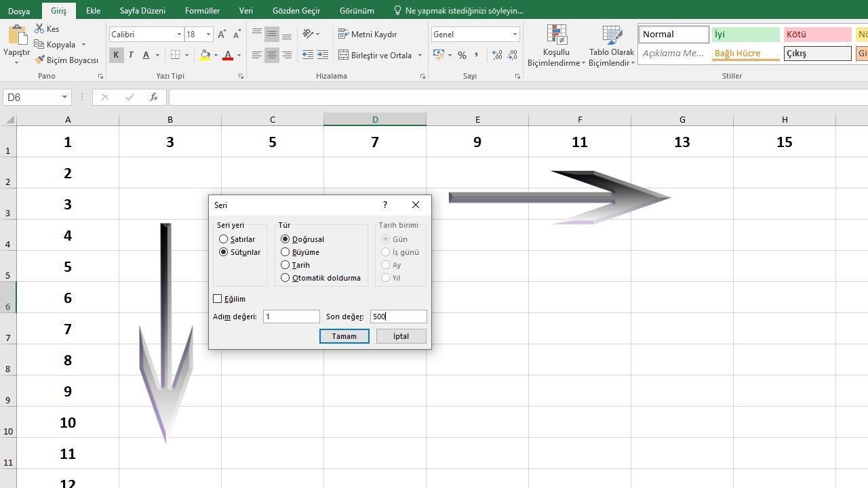Align cell text left
The height and width of the screenshot is (488, 868).
(x=257, y=56)
